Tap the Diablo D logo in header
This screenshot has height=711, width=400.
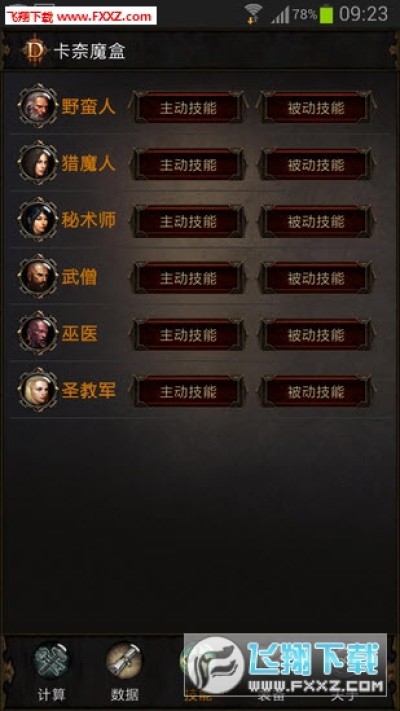coord(35,51)
